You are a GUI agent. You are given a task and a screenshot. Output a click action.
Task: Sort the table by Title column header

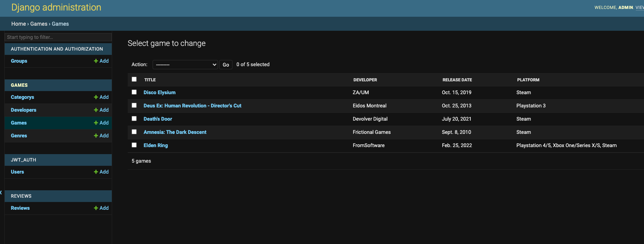[150, 80]
